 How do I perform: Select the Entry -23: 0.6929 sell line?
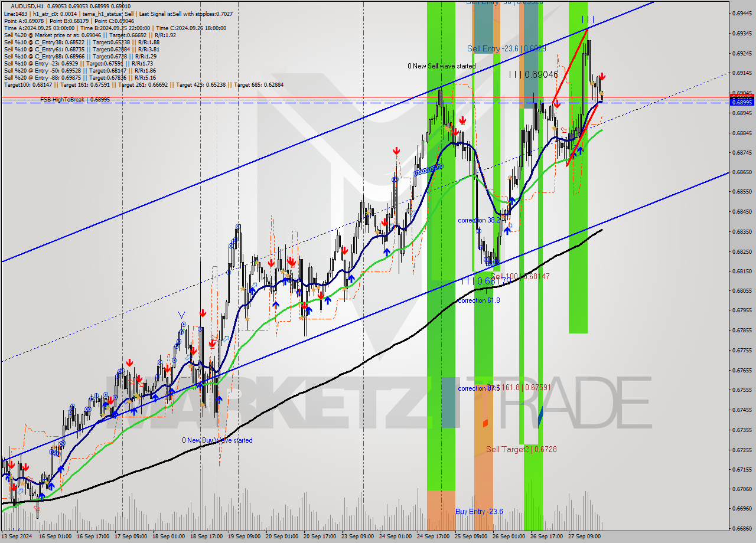pyautogui.click(x=79, y=63)
